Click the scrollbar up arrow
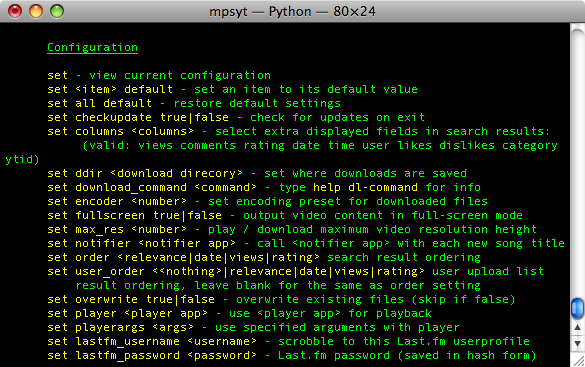The image size is (585, 367). click(x=577, y=327)
